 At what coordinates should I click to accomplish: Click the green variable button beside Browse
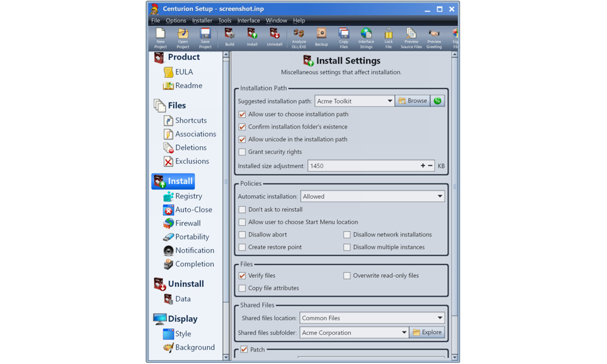(437, 101)
